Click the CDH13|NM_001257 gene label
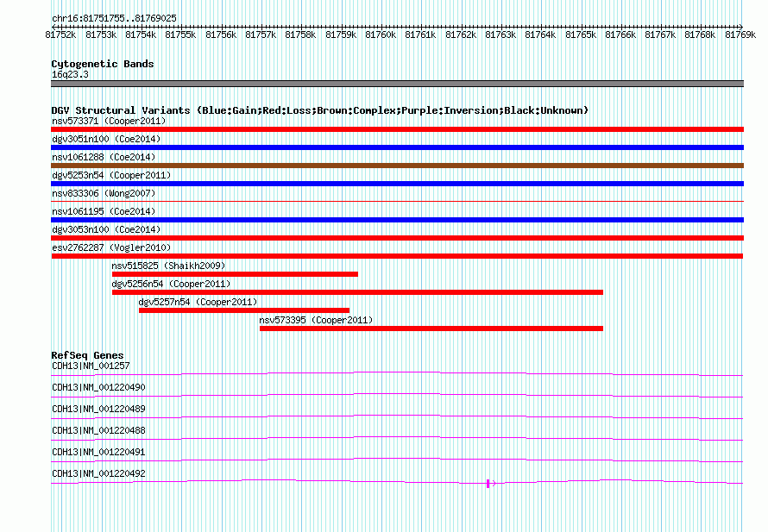Viewport: 768px width, 532px height. point(91,366)
